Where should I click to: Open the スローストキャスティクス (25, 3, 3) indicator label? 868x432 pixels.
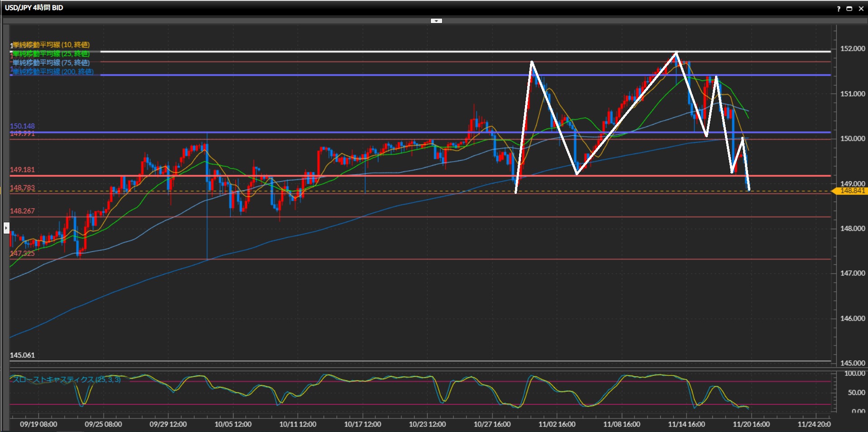coord(66,379)
